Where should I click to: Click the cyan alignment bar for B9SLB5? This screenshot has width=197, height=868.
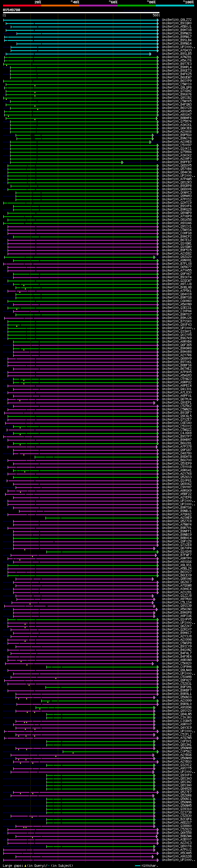(78, 54)
